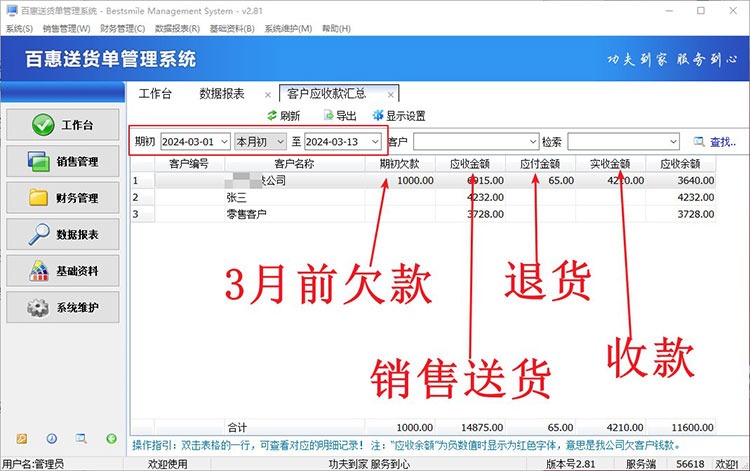This screenshot has width=750, height=471.
Task: Expand the 本月初 period dropdown
Action: click(281, 142)
